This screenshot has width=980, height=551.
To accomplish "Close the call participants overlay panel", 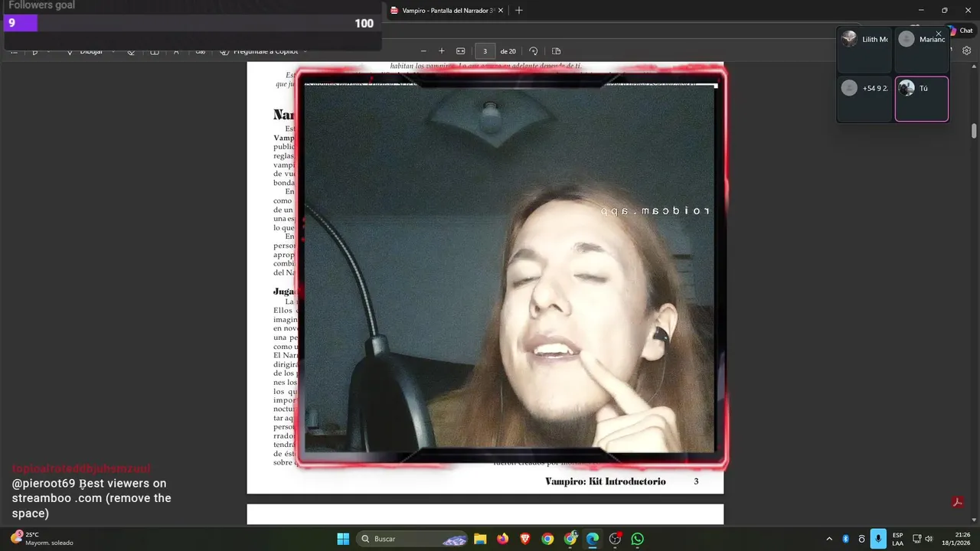I will pyautogui.click(x=939, y=34).
